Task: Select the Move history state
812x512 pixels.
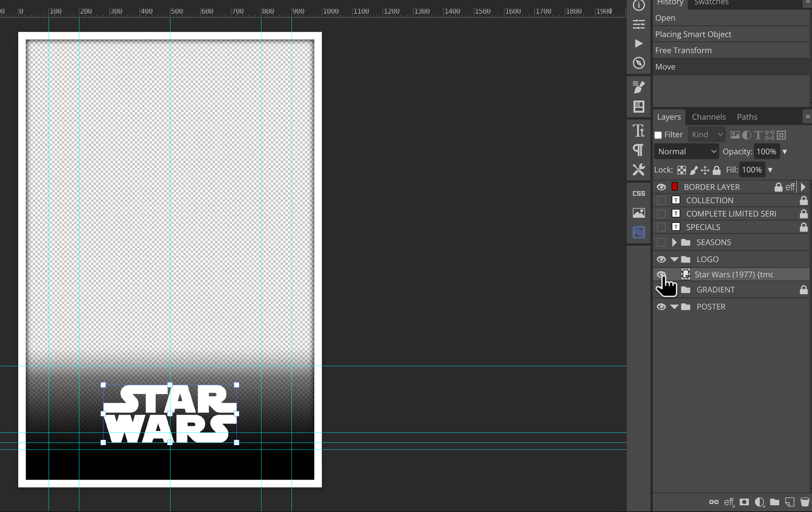Action: [731, 67]
